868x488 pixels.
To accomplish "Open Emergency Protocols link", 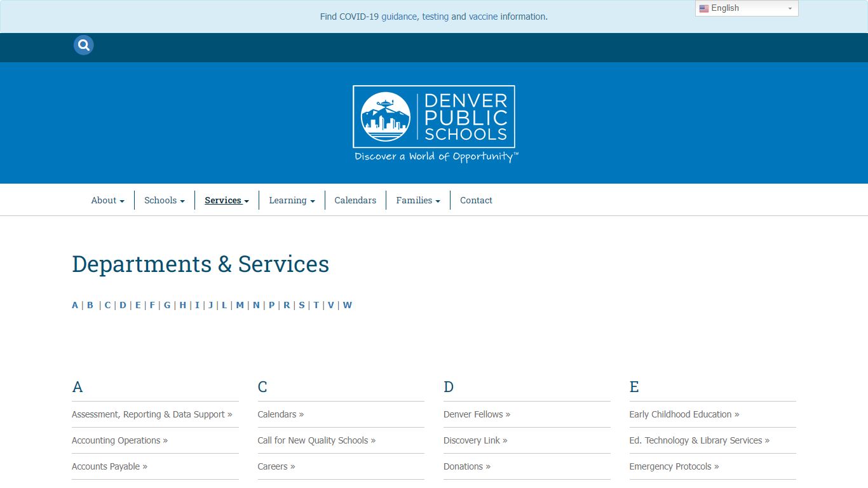I will (x=674, y=466).
